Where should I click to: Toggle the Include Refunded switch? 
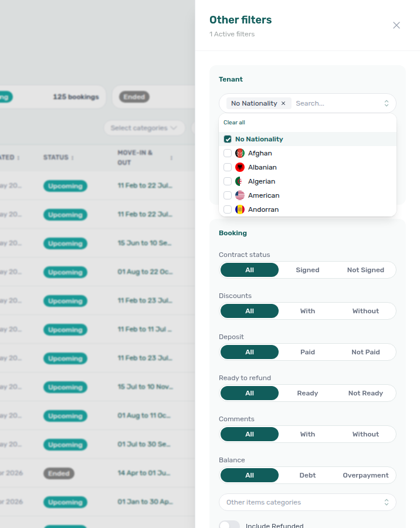coord(229,525)
